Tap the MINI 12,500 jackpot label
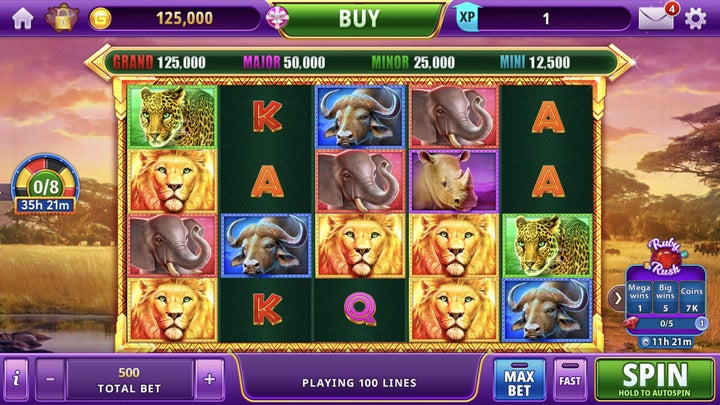This screenshot has height=405, width=720. click(x=535, y=62)
